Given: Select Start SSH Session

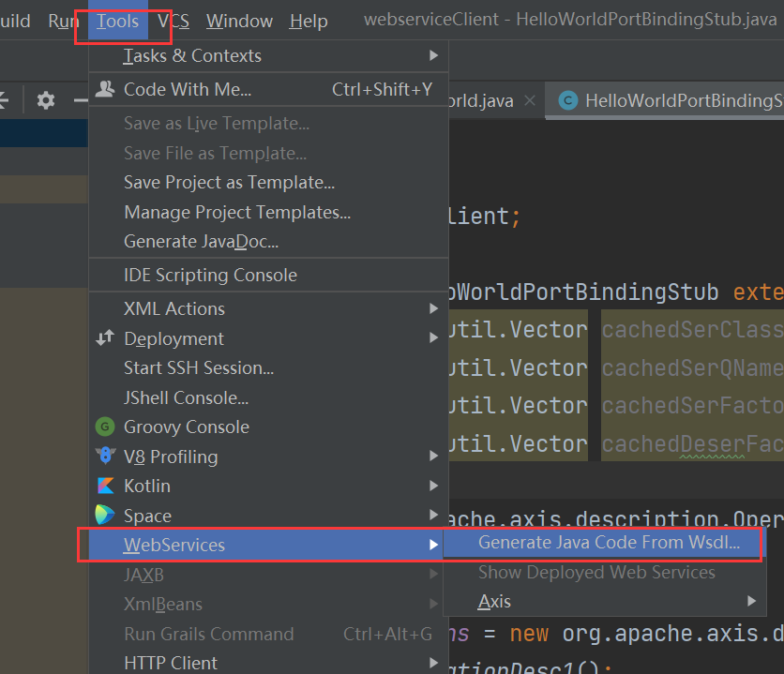Looking at the screenshot, I should (x=268, y=368).
